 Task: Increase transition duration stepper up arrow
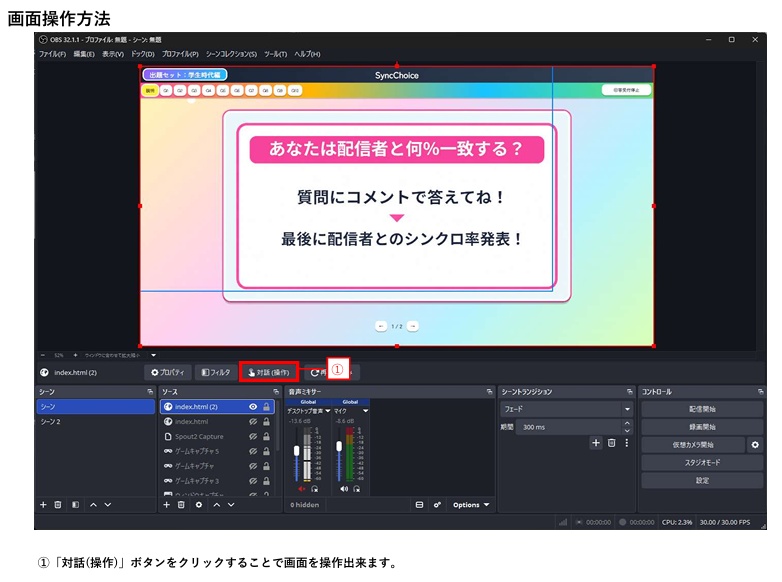pos(627,423)
